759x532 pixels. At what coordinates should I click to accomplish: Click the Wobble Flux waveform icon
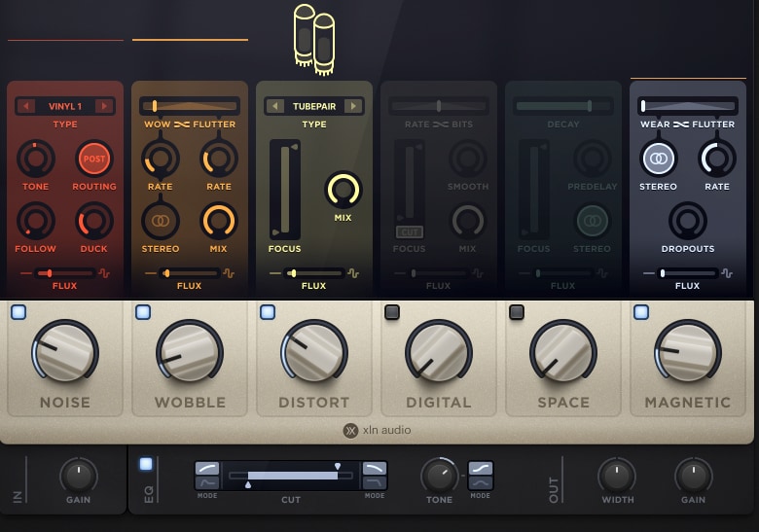(x=229, y=273)
